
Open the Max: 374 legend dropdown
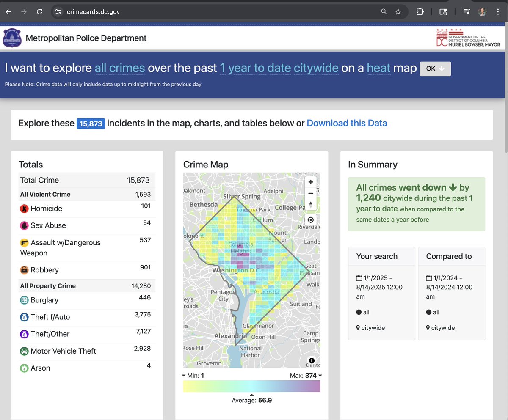pyautogui.click(x=306, y=376)
